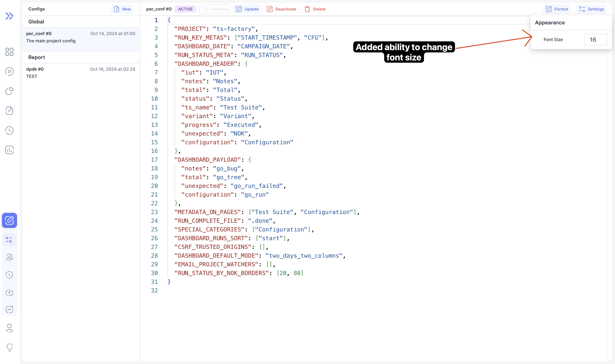The image size is (615, 364).
Task: Open the users icon in sidebar
Action: click(x=9, y=257)
